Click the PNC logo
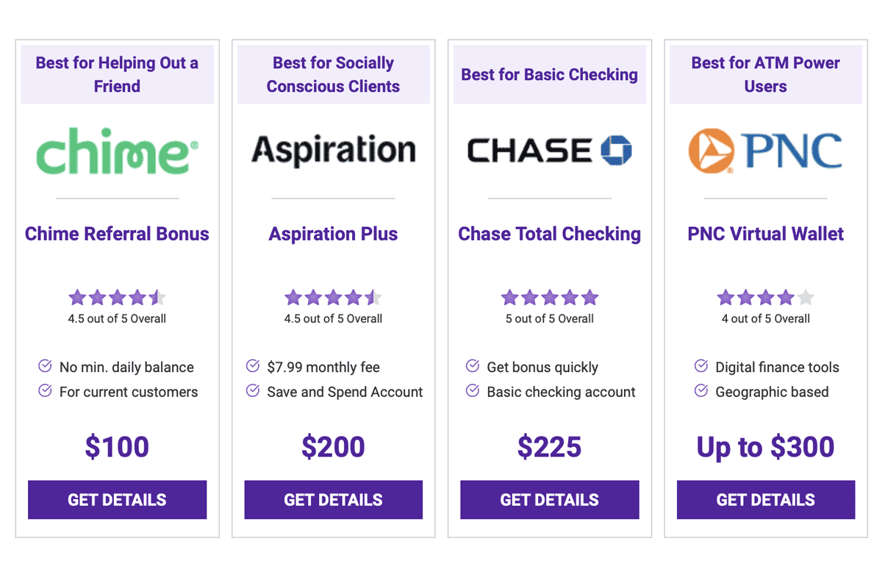882x588 pixels. pyautogui.click(x=765, y=151)
